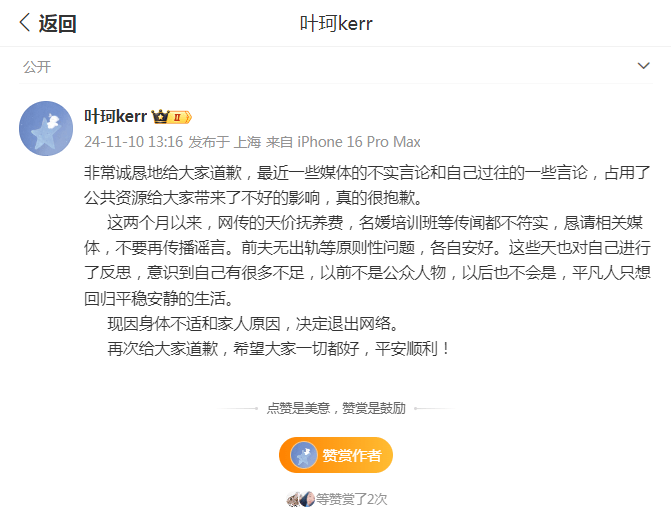
Task: Click the first rewarder avatar thumbnail
Action: tap(293, 499)
